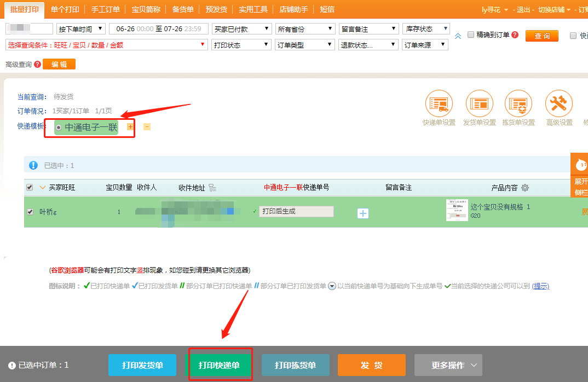Switch to the 宝贝简称 tab
Image resolution: width=588 pixels, height=382 pixels.
click(x=146, y=9)
